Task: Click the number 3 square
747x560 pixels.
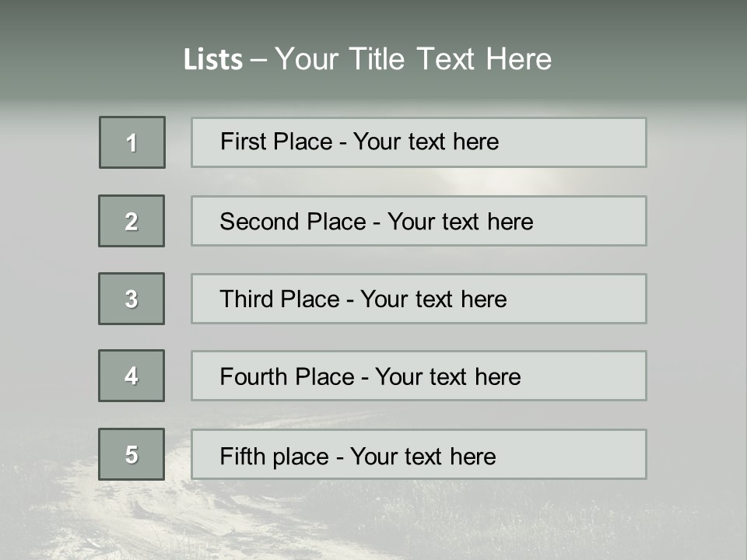Action: click(x=132, y=299)
